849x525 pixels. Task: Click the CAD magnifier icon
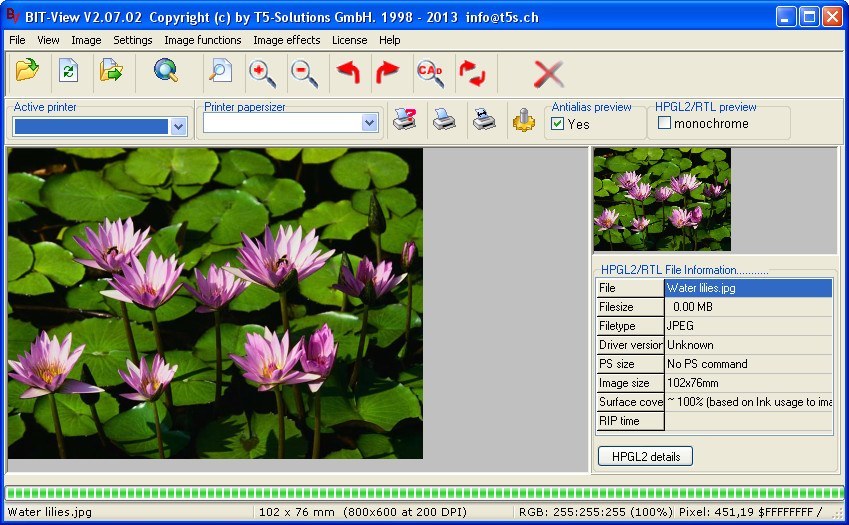point(430,74)
